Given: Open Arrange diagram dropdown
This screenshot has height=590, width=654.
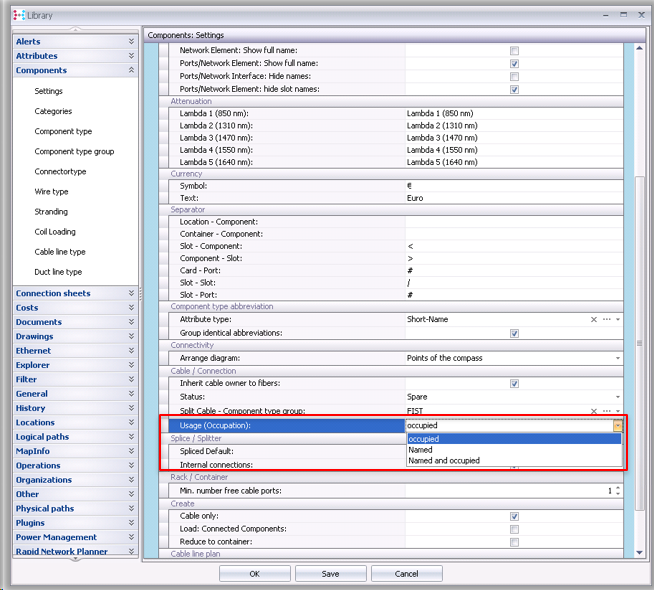Looking at the screenshot, I should coord(618,358).
